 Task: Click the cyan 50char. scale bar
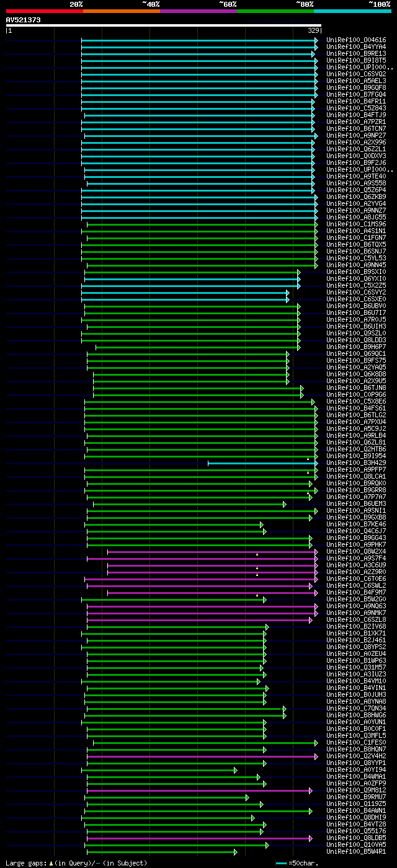tap(281, 863)
